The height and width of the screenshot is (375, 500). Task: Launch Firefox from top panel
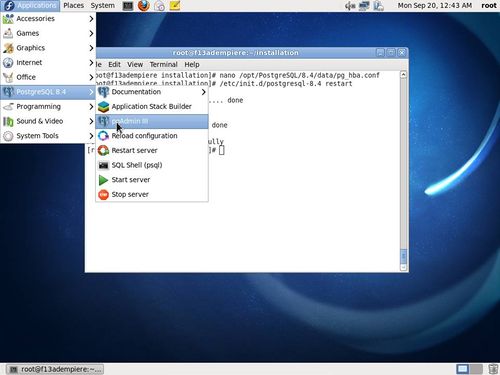click(x=144, y=6)
